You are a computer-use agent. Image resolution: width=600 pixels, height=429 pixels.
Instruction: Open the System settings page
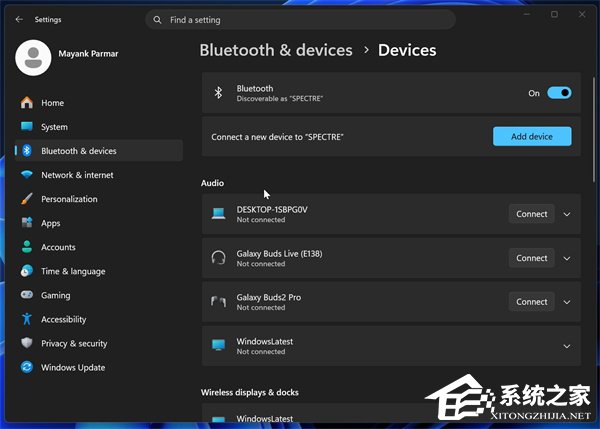coord(98,127)
